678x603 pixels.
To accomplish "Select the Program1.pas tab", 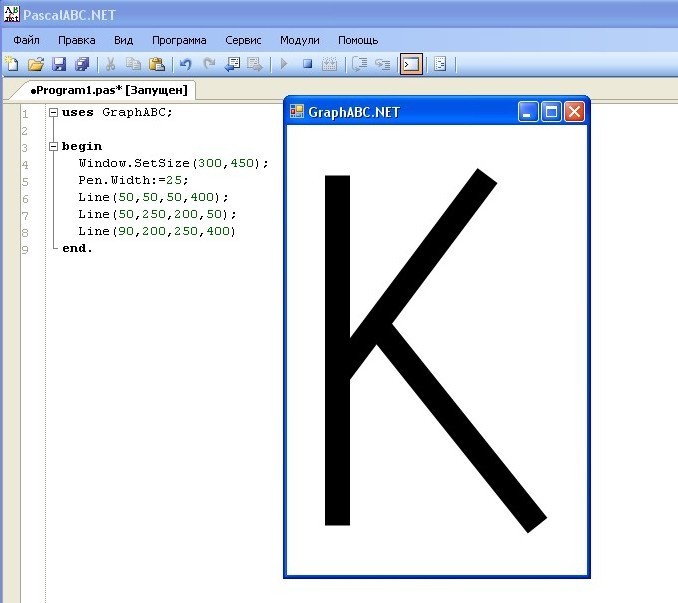I will 110,90.
